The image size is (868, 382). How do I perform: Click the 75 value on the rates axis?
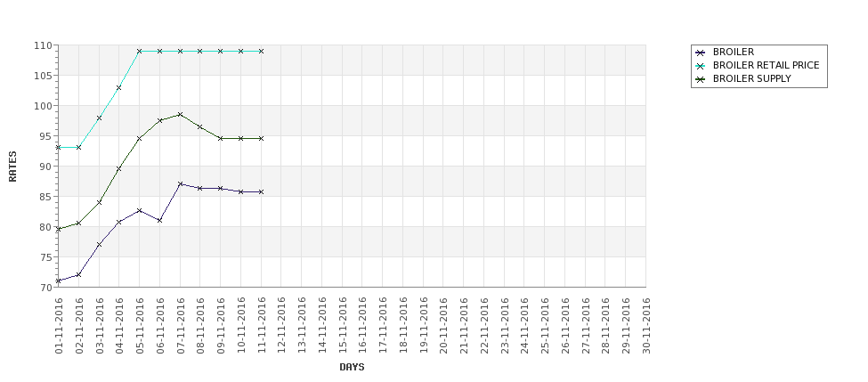[47, 256]
